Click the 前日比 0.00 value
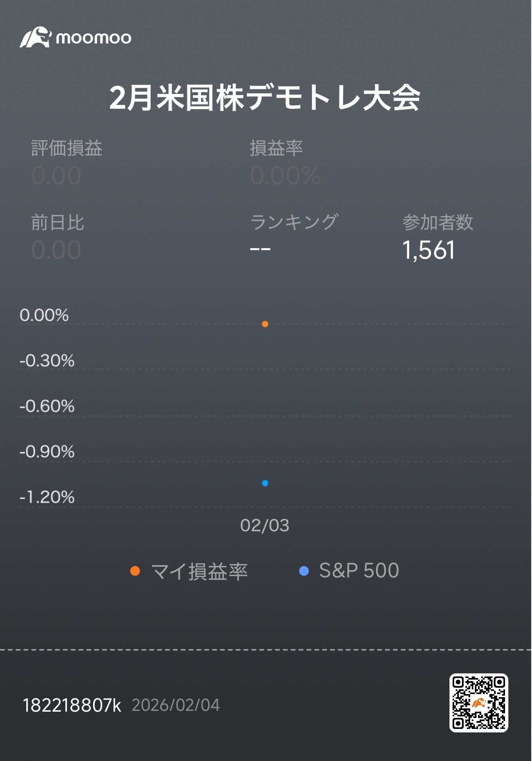532x761 pixels. 56,250
